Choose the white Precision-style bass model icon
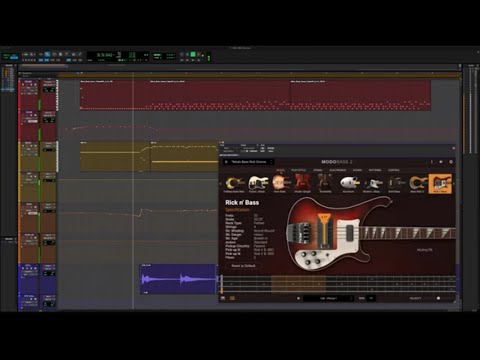Viewport: 480px width, 360px height. (258, 183)
